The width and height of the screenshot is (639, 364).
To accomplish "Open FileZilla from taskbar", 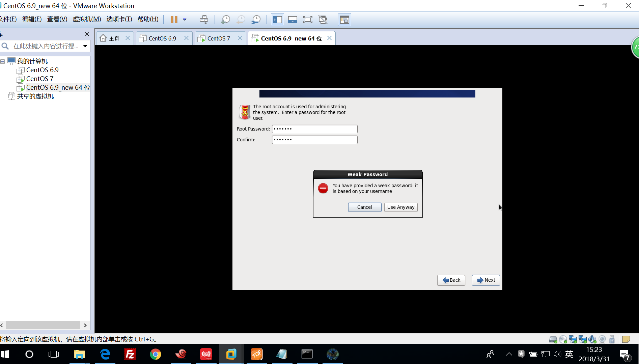I will tap(130, 354).
